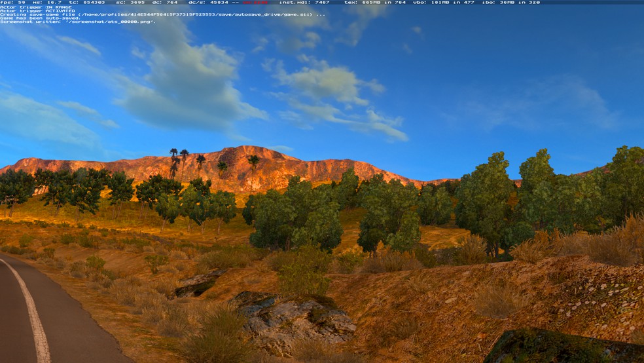Select the 'Screenshot written' console line
The width and height of the screenshot is (644, 363).
77,22
